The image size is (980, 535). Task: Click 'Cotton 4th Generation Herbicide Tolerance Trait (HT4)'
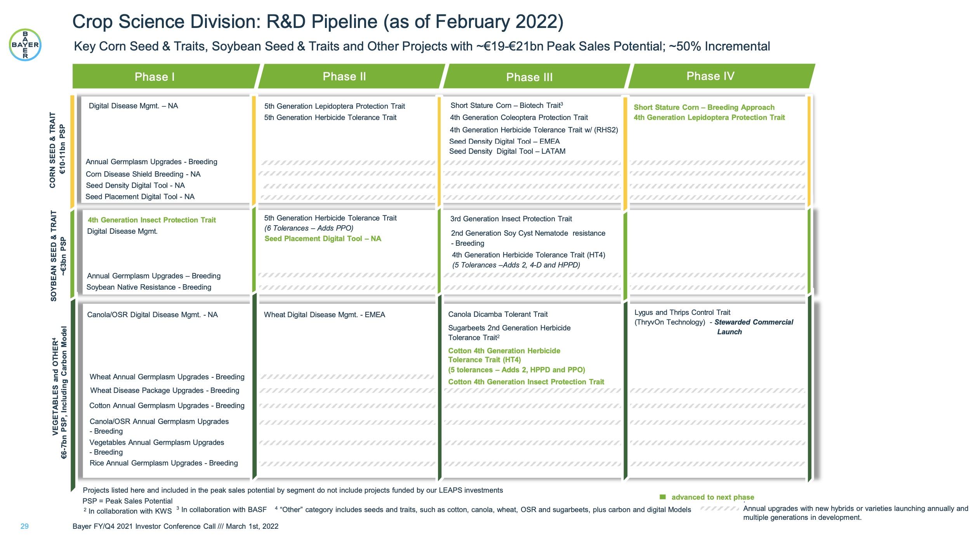pos(504,355)
